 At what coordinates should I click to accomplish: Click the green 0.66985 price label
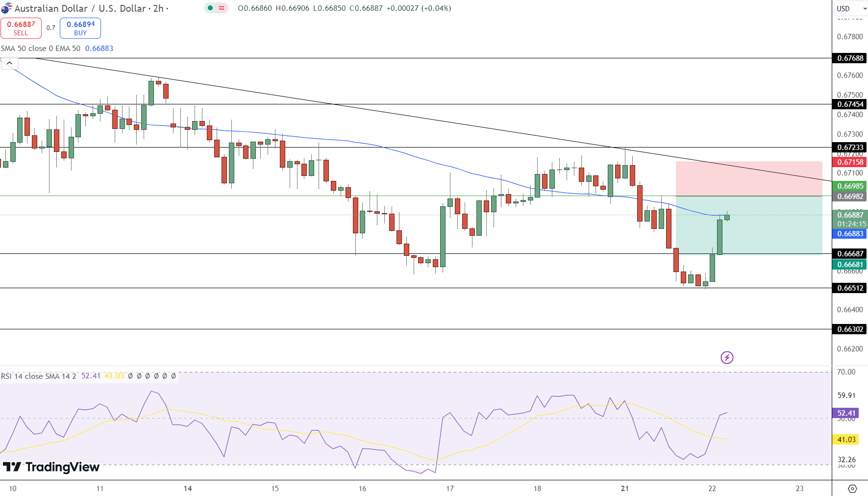[x=850, y=186]
